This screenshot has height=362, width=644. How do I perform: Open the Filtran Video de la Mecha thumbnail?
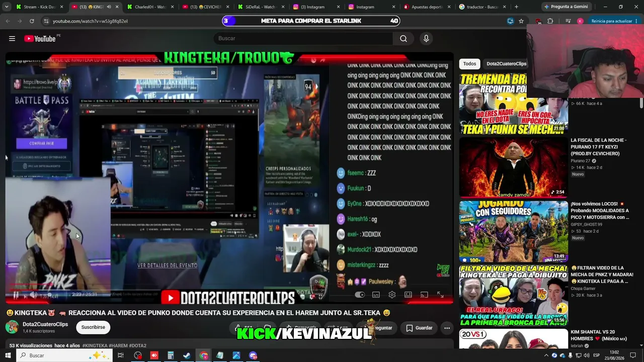pos(513,295)
